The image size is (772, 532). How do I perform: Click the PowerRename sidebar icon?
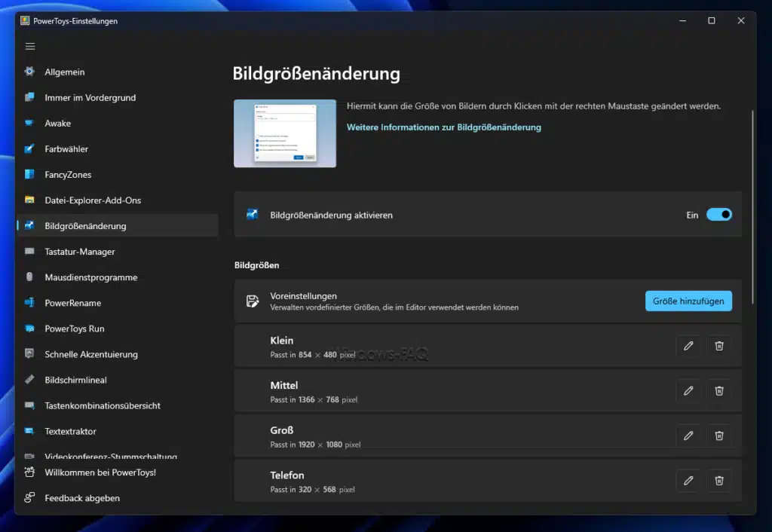[29, 302]
